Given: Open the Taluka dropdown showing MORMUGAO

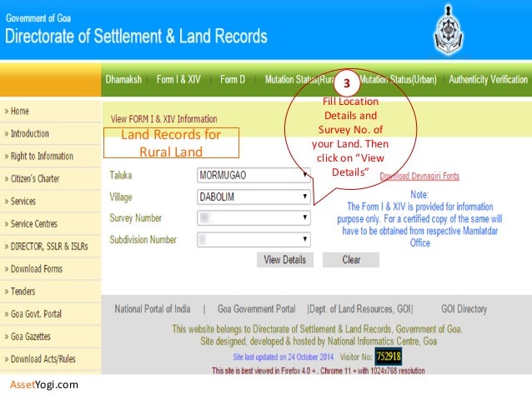Looking at the screenshot, I should click(253, 175).
